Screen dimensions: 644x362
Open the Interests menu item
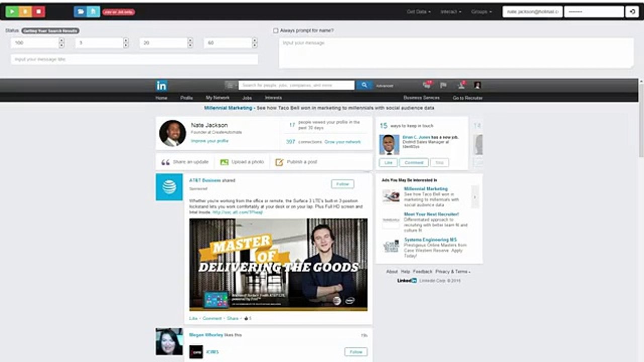[x=273, y=98]
